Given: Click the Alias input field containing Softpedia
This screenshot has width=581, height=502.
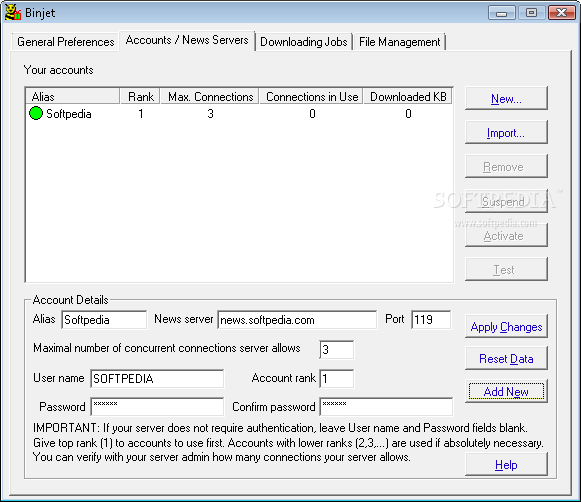Looking at the screenshot, I should point(104,320).
